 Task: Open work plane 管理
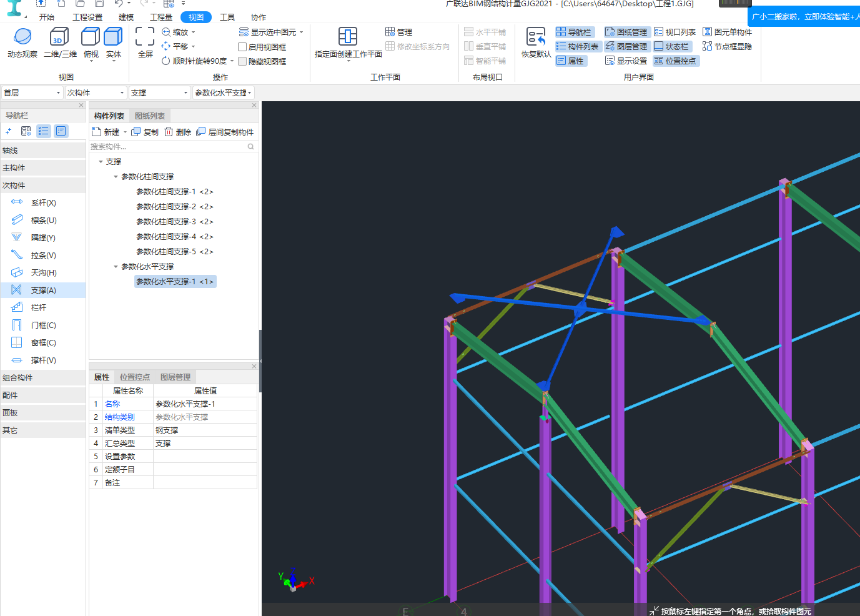(x=398, y=32)
